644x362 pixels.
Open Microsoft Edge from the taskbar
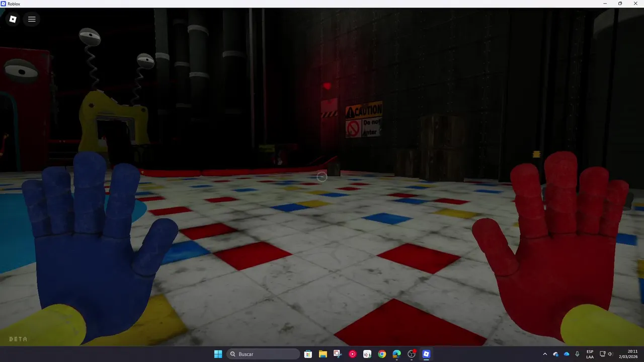pos(396,354)
